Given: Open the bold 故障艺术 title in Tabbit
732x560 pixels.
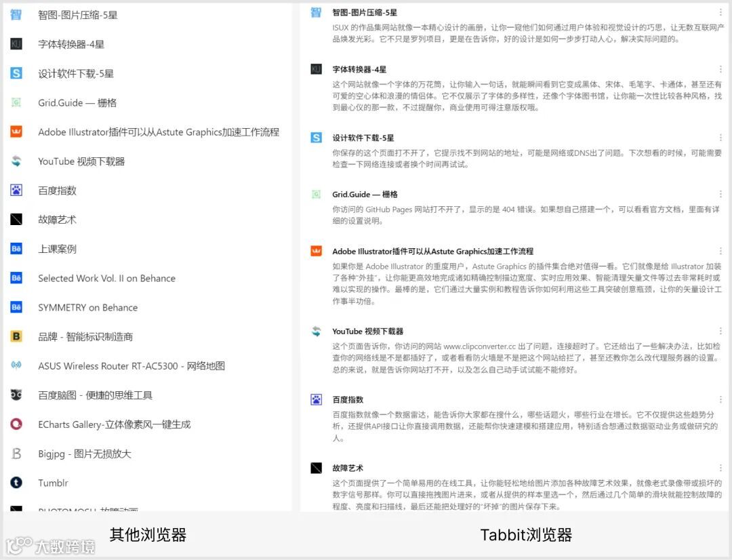Looking at the screenshot, I should (347, 468).
